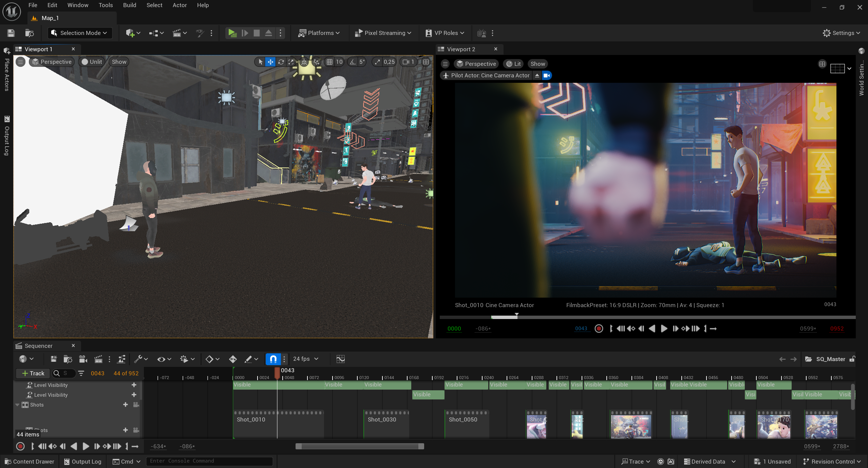
Task: Open the 24 fps frame rate dropdown
Action: (x=305, y=359)
